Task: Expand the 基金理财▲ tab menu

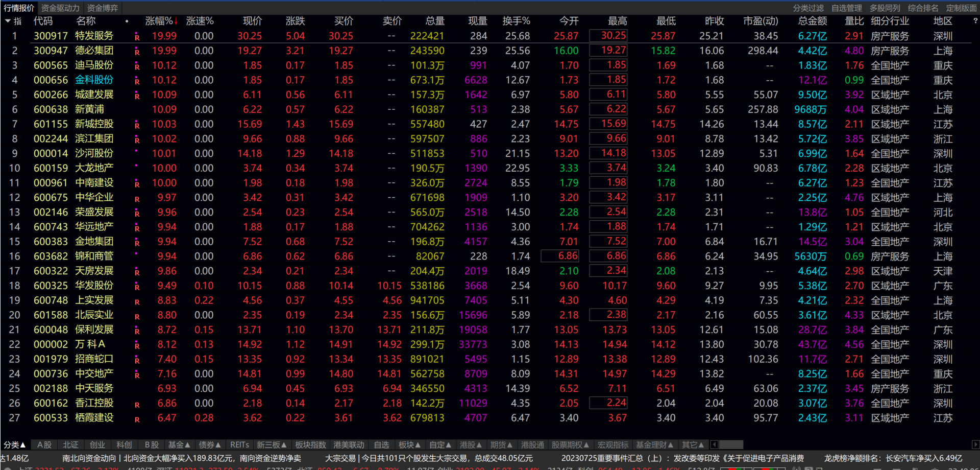Action: [655, 445]
